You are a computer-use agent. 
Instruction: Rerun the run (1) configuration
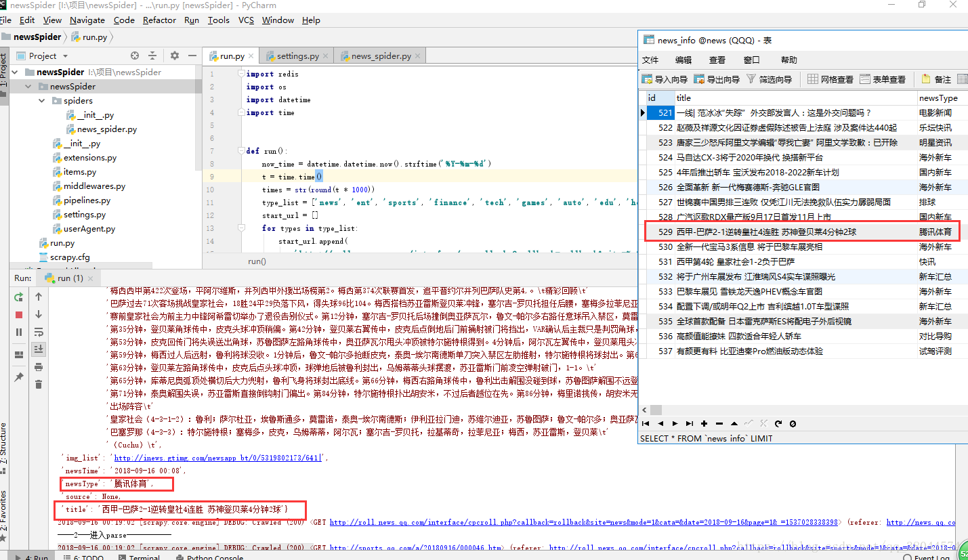[18, 297]
